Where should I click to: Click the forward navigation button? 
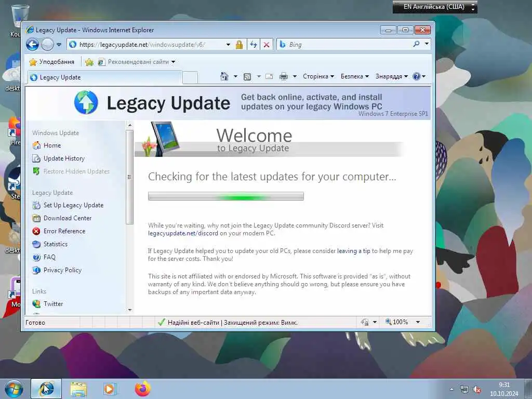point(47,45)
